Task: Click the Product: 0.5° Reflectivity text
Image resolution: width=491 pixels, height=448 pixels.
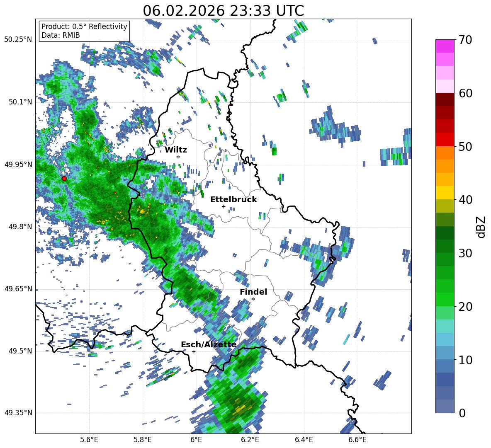Action: 84,27
